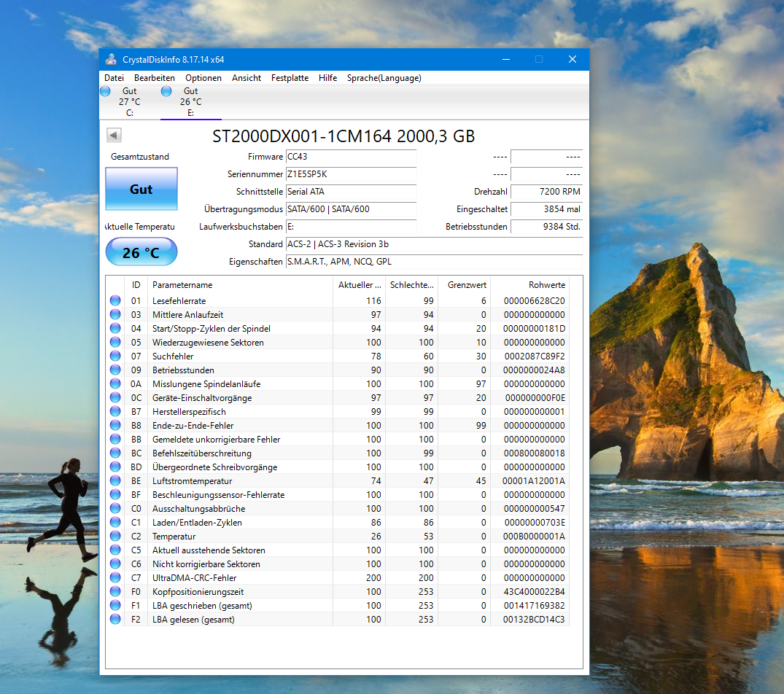This screenshot has height=694, width=784.
Task: Click the status orb of Herstellerspezifisch row
Action: (115, 411)
